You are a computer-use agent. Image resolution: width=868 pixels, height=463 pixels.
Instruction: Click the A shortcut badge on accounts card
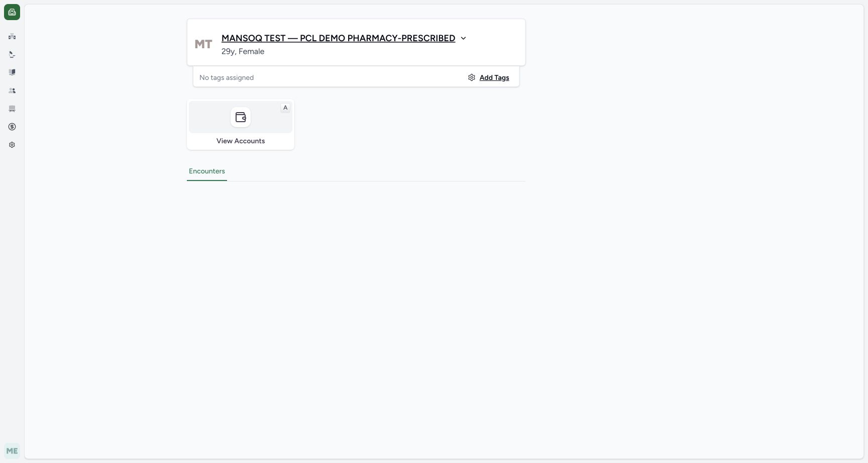point(285,108)
